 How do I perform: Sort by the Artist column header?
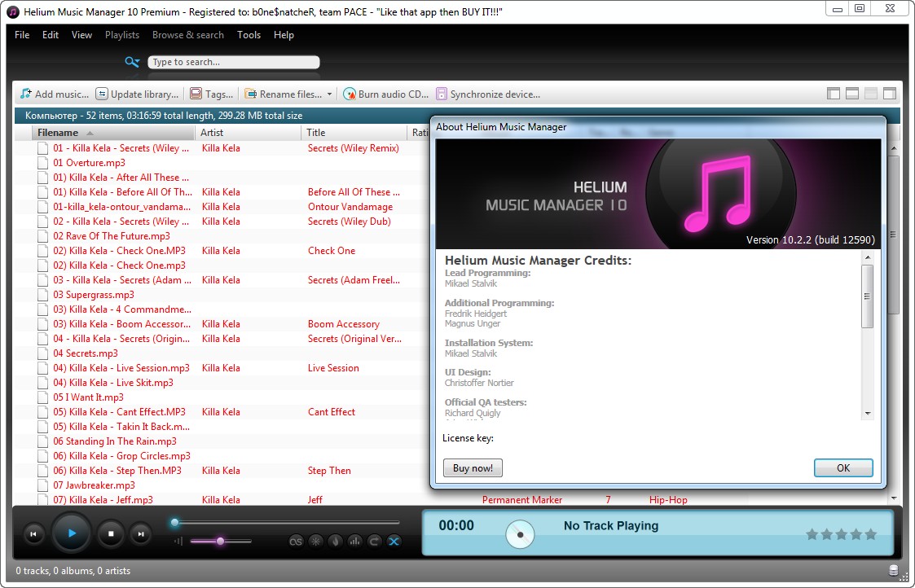(248, 133)
